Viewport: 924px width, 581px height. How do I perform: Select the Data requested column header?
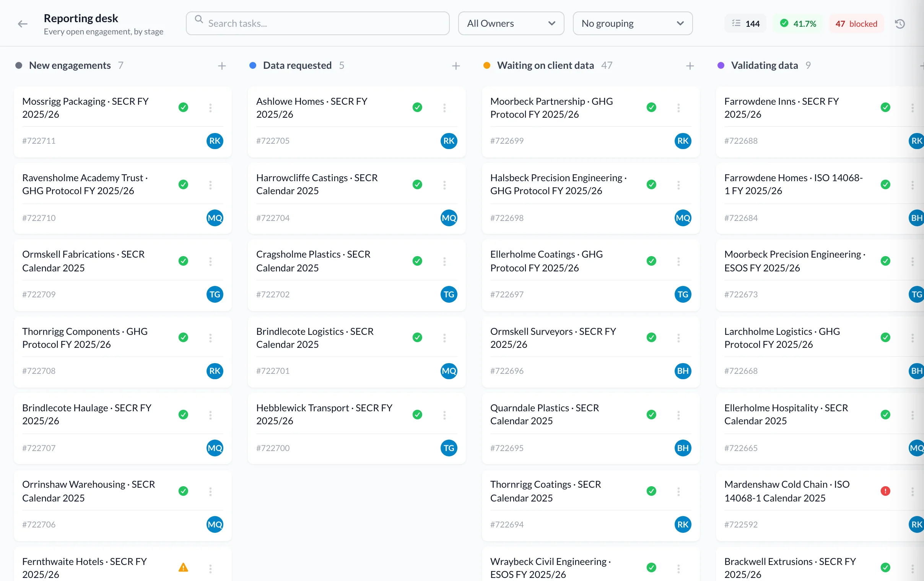click(298, 66)
